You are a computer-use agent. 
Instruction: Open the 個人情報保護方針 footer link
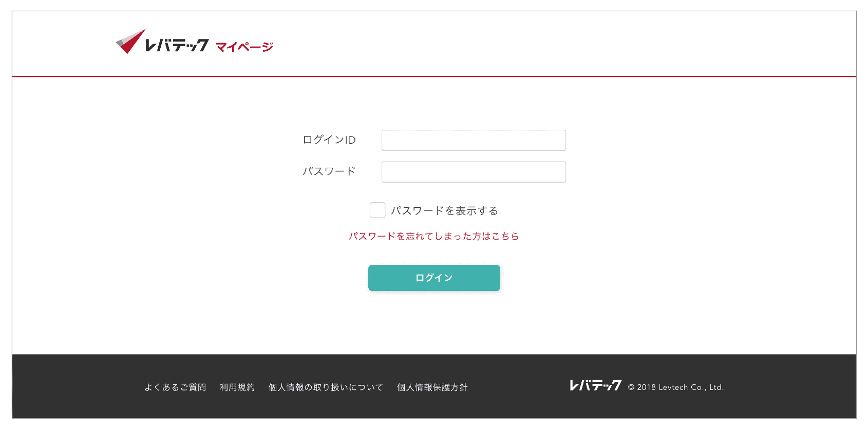[x=432, y=387]
